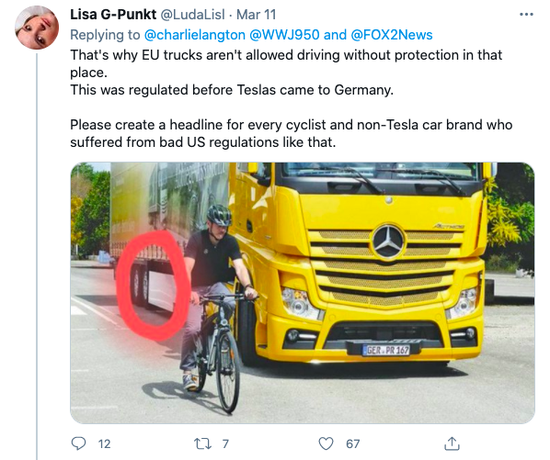Click the retweet arrows icon
The height and width of the screenshot is (460, 550).
[203, 444]
